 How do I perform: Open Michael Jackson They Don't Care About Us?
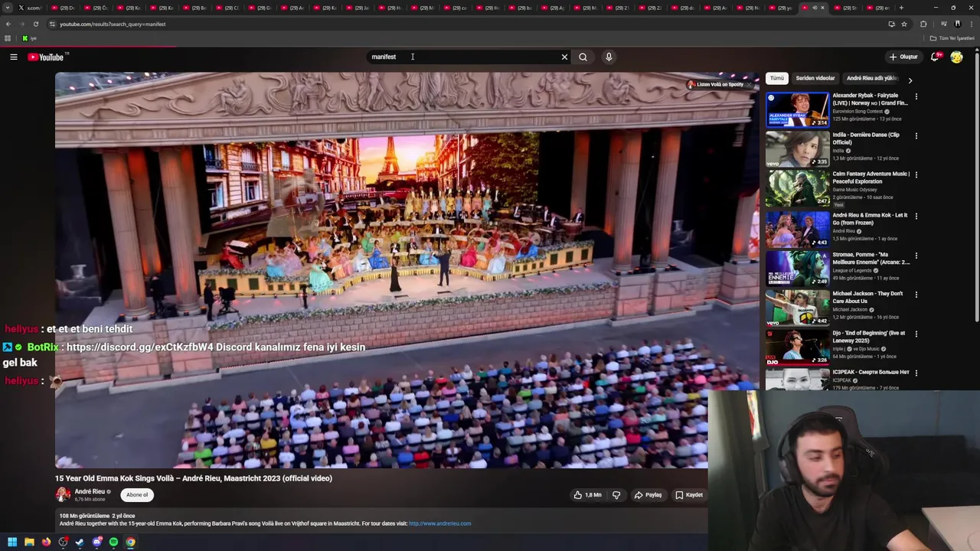click(x=867, y=298)
